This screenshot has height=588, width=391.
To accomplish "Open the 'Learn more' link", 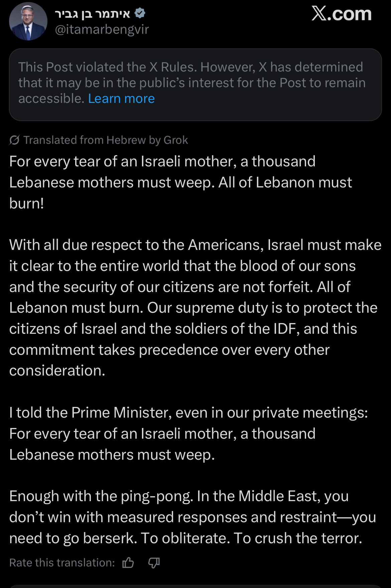I will (x=121, y=99).
